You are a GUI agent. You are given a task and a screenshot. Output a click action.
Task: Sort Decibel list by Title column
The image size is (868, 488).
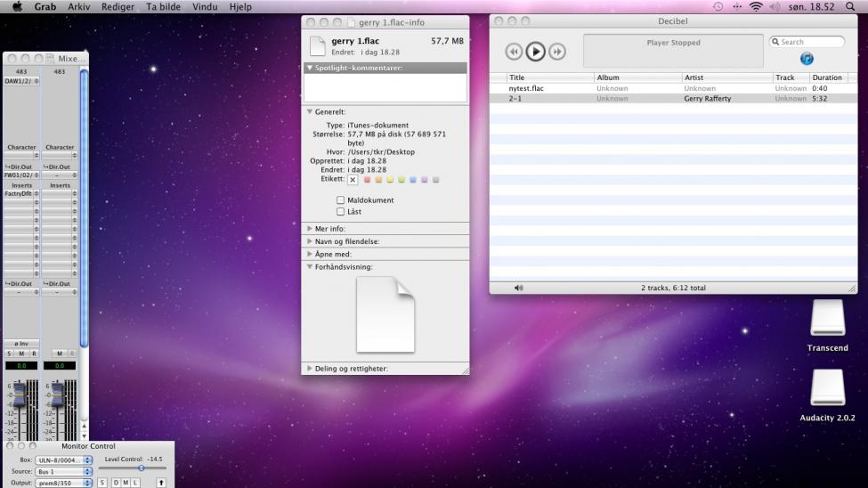[549, 77]
